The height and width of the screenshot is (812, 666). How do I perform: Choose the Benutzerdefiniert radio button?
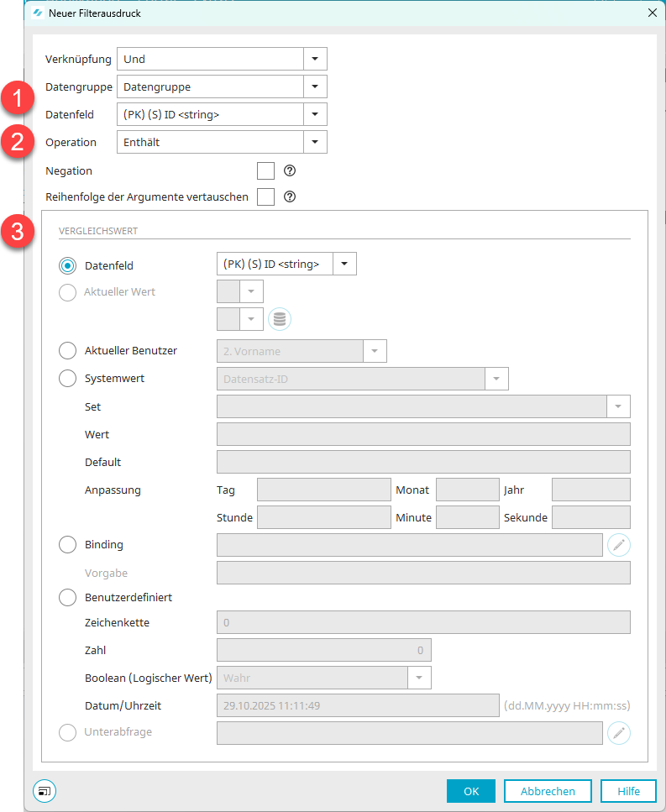point(67,598)
